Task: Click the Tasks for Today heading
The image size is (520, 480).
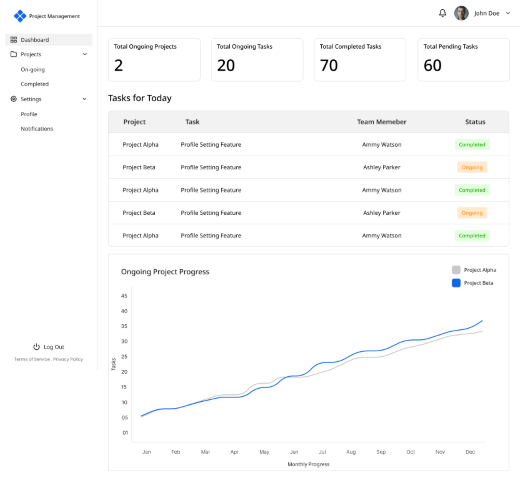Action: click(x=140, y=98)
